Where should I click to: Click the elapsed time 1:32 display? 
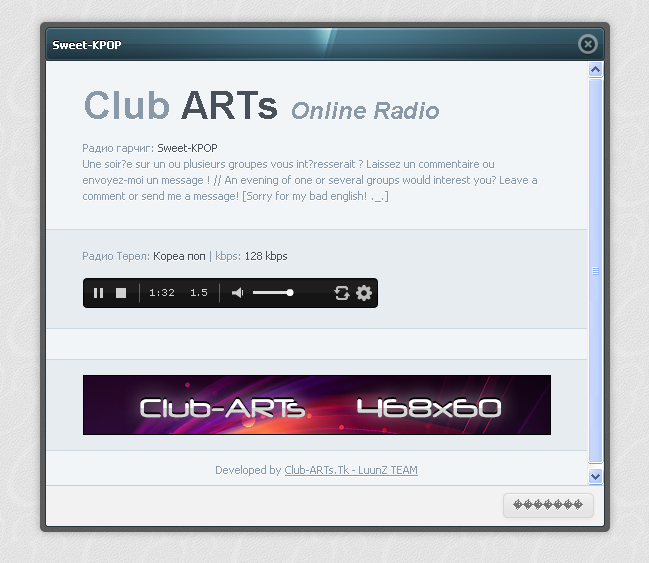tap(162, 293)
